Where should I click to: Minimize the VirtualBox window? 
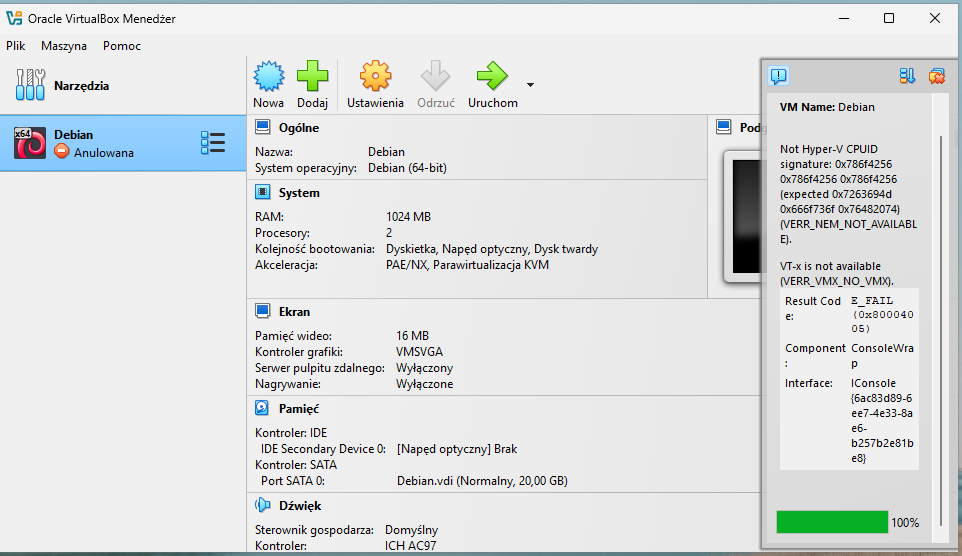[844, 18]
